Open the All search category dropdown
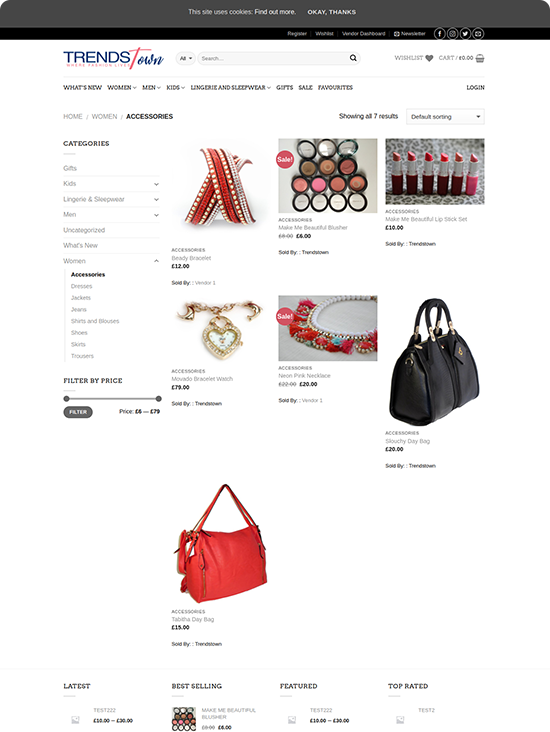This screenshot has width=550, height=732. (x=185, y=58)
